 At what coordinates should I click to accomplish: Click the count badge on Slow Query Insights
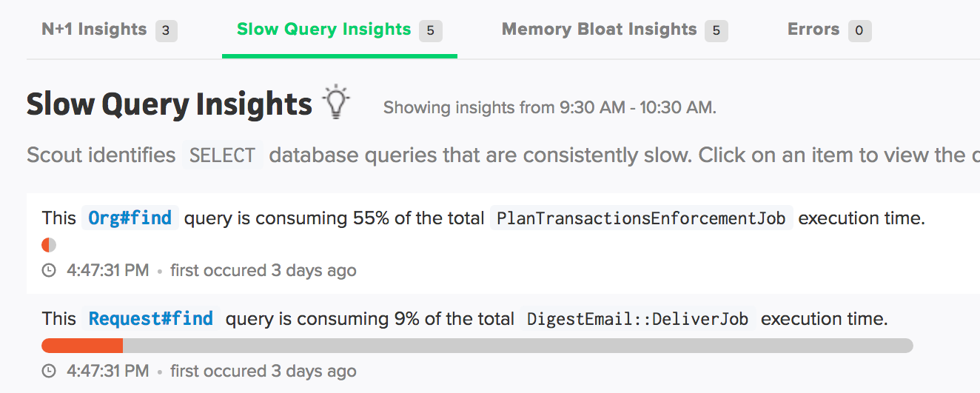(430, 30)
